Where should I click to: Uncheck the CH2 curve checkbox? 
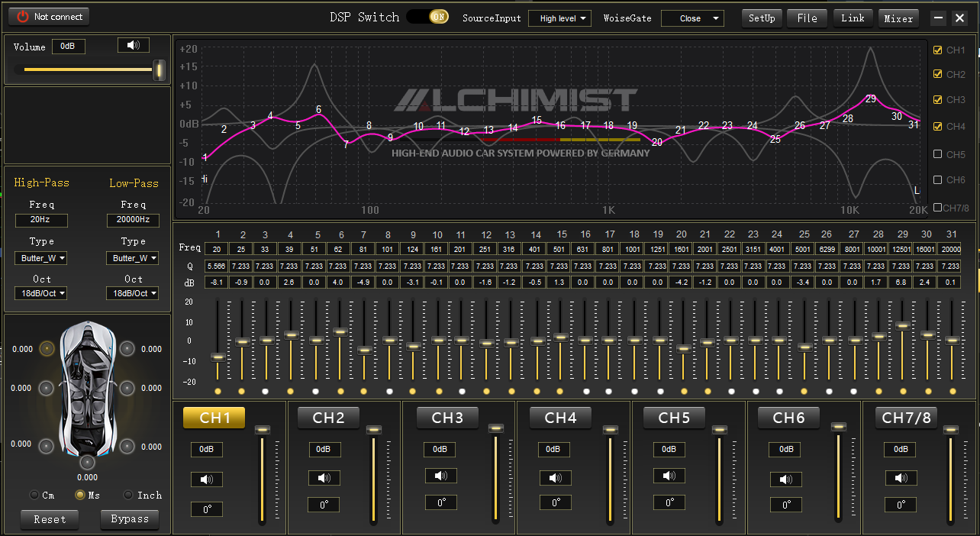[x=938, y=75]
